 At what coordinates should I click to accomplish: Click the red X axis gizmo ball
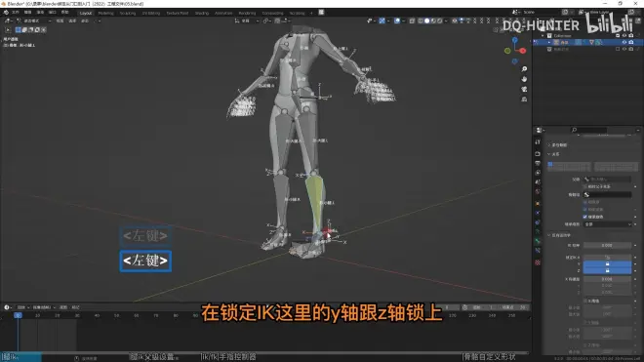coord(523,51)
